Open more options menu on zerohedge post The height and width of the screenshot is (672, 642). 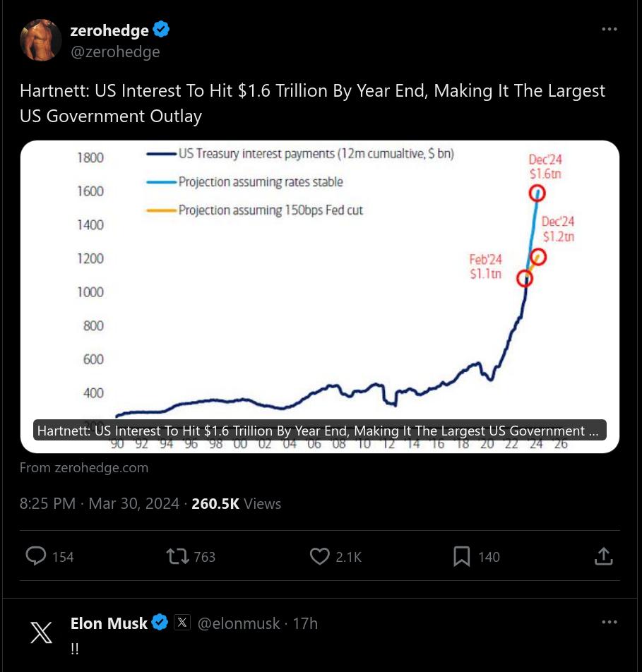[x=609, y=30]
